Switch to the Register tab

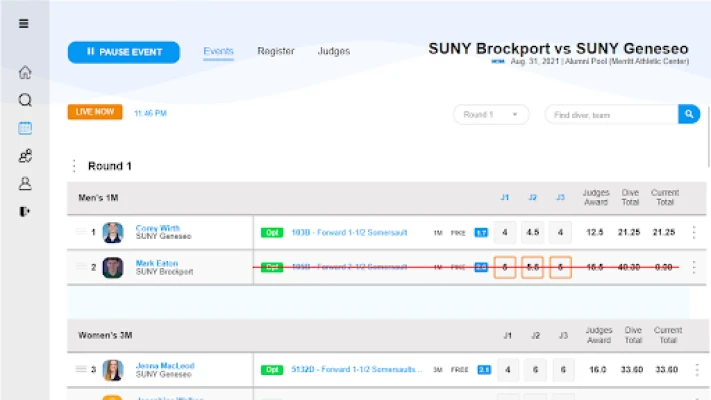click(275, 51)
